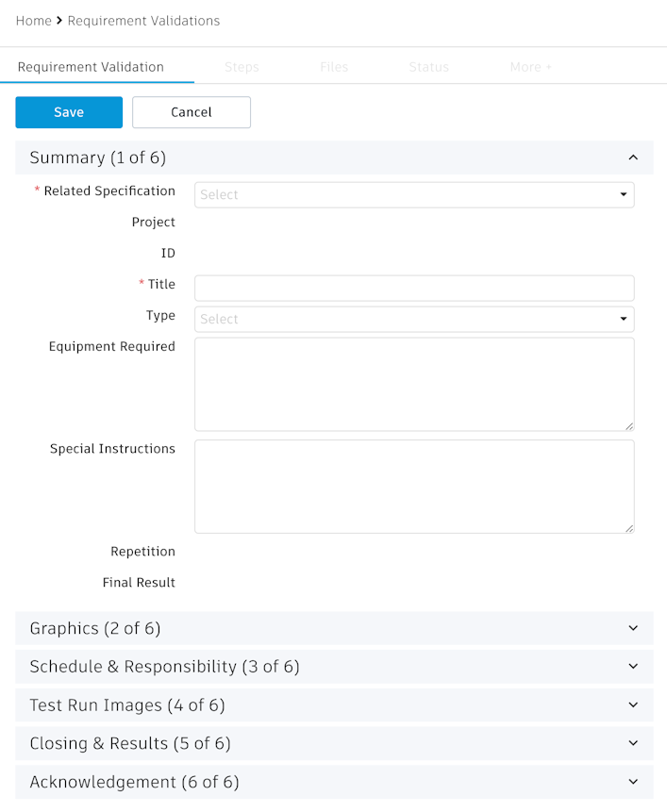The image size is (667, 812).
Task: Expand the Graphics section chevron
Action: point(633,628)
